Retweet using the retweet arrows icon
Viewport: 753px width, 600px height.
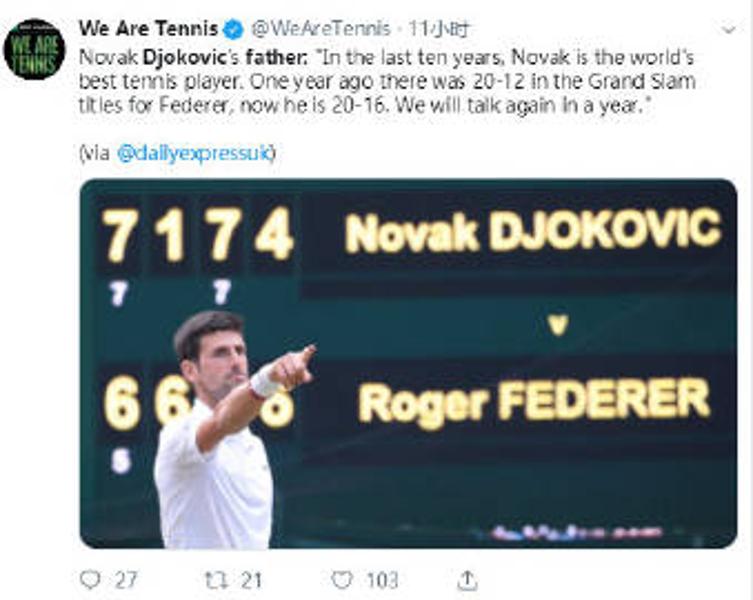pyautogui.click(x=214, y=579)
